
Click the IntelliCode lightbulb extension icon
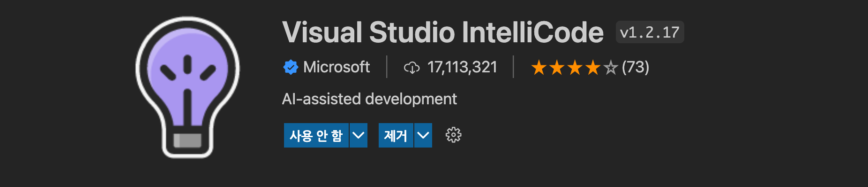pyautogui.click(x=187, y=87)
